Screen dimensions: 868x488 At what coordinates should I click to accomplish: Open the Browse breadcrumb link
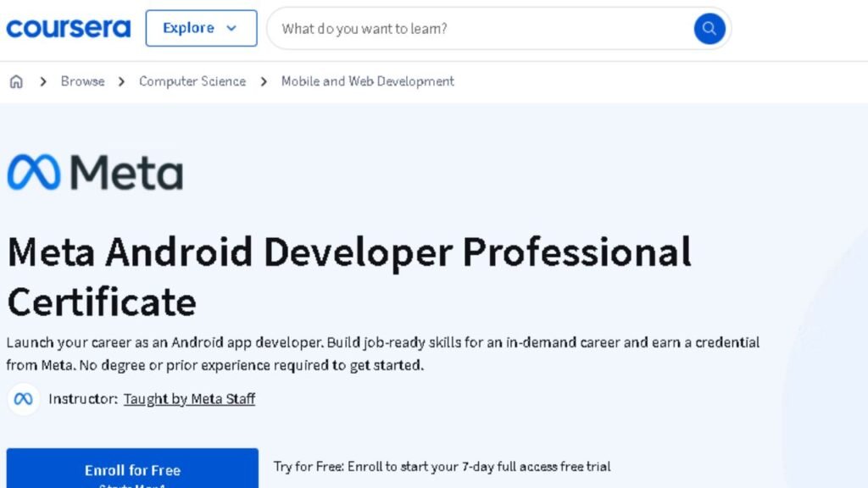click(82, 81)
